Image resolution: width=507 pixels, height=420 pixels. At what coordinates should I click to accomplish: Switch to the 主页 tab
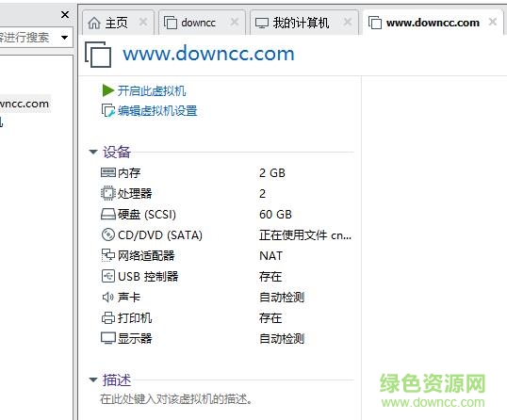point(118,23)
